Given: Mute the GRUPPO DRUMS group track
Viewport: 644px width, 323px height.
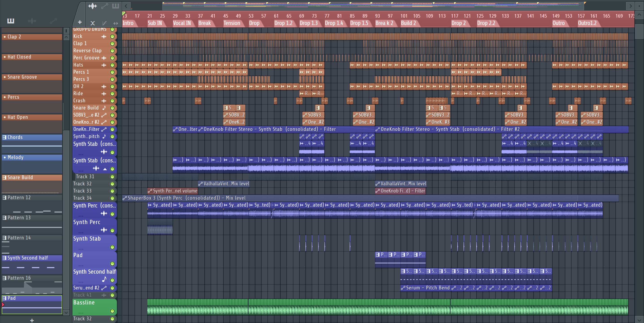Looking at the screenshot, I should click(x=112, y=29).
